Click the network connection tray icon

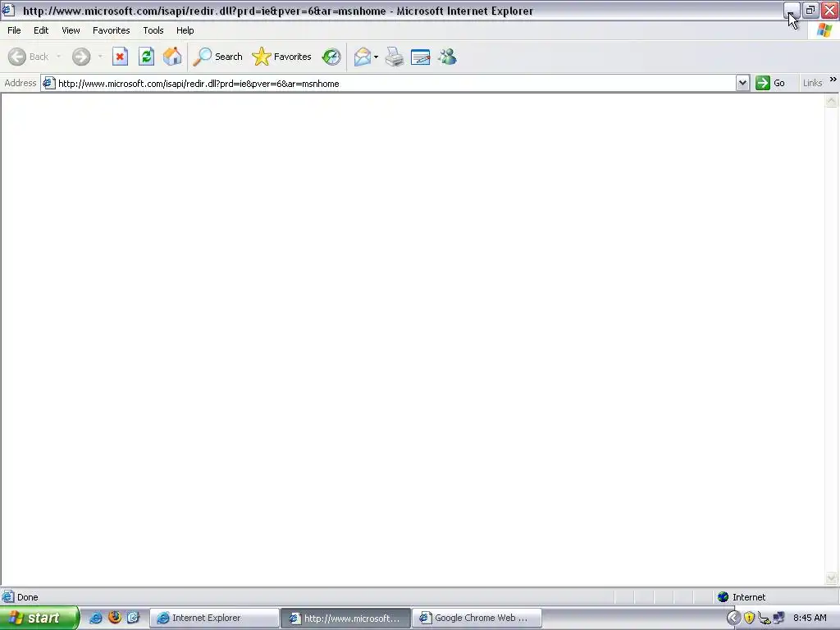point(778,619)
